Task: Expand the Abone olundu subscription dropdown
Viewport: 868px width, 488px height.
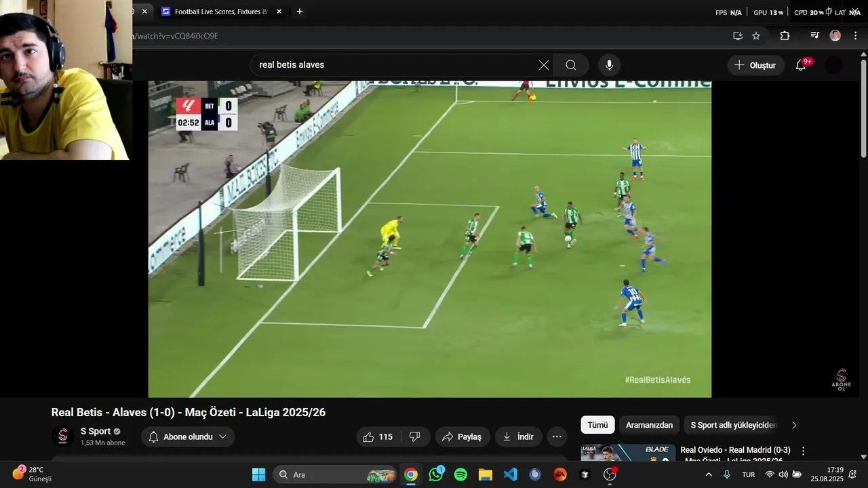Action: click(188, 437)
